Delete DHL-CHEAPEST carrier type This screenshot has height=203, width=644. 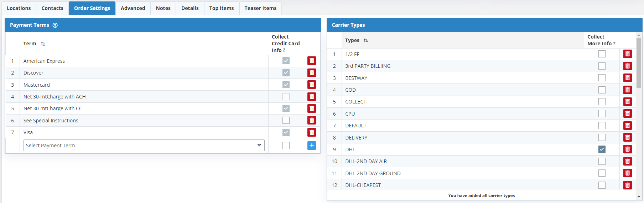[x=628, y=185]
